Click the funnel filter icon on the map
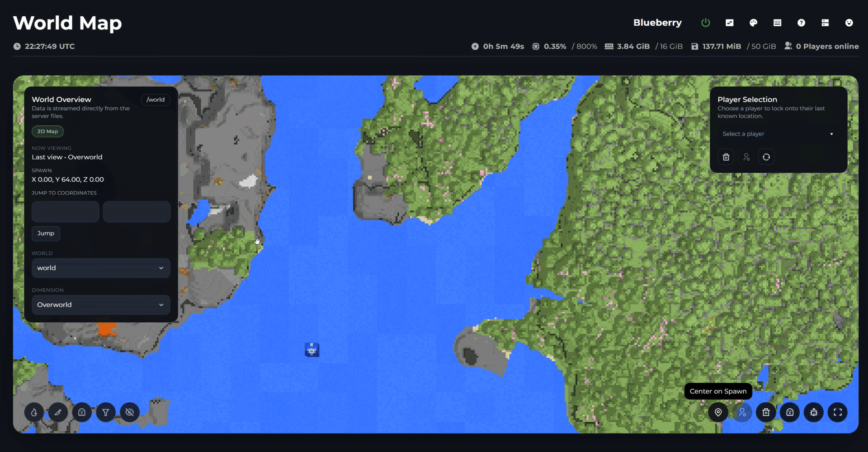 point(106,412)
